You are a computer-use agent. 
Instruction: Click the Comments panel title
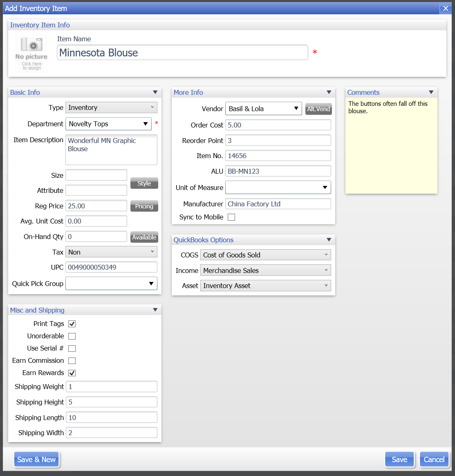click(363, 92)
